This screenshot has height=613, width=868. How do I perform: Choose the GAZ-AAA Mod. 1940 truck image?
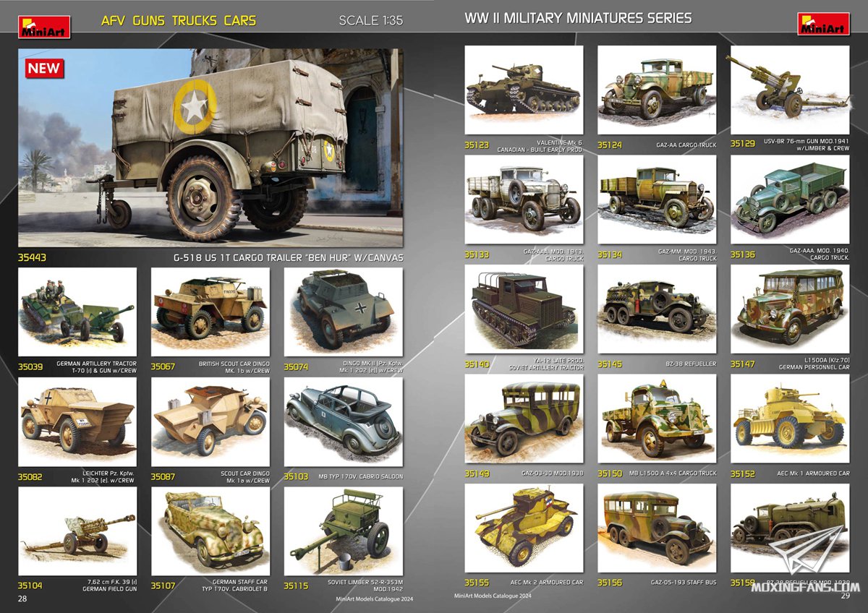click(x=790, y=200)
